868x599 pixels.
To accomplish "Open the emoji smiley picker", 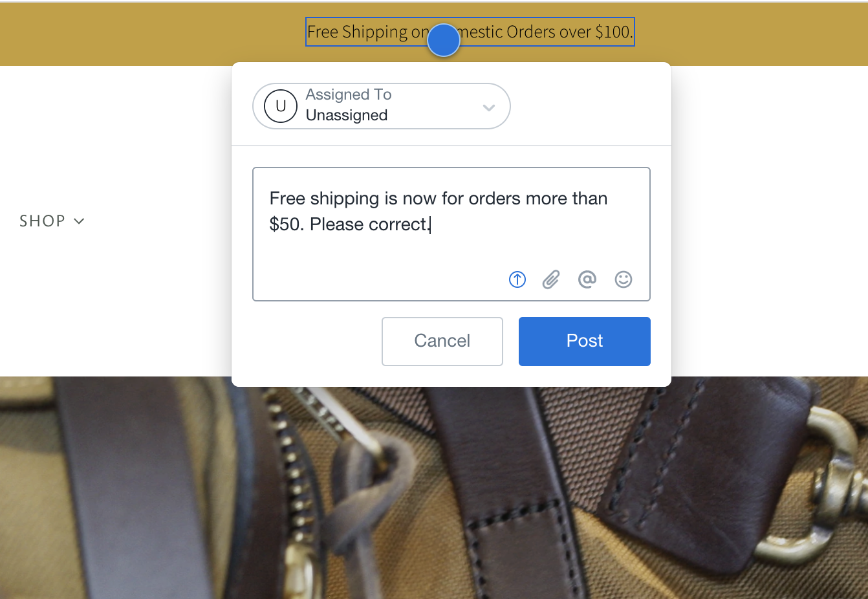I will (x=624, y=279).
